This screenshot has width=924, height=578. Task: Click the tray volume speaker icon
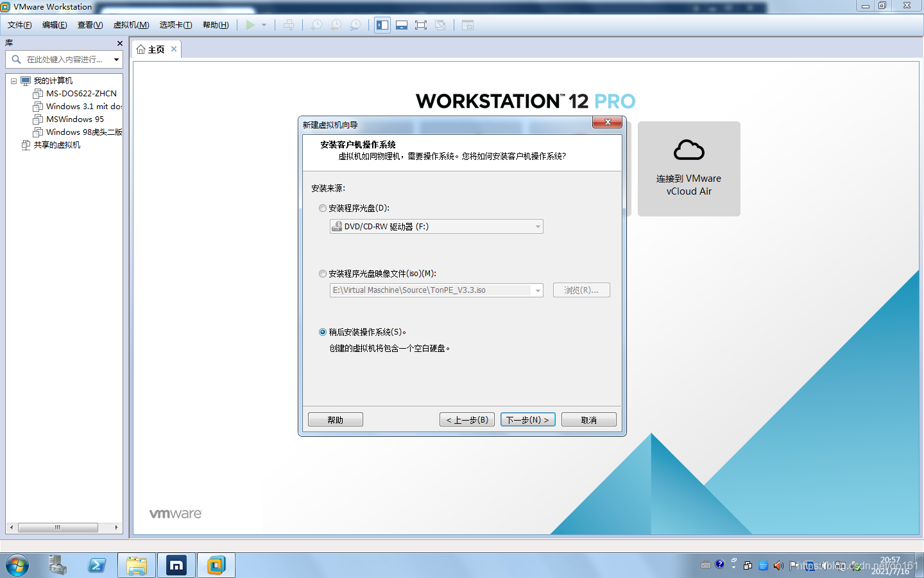(778, 566)
